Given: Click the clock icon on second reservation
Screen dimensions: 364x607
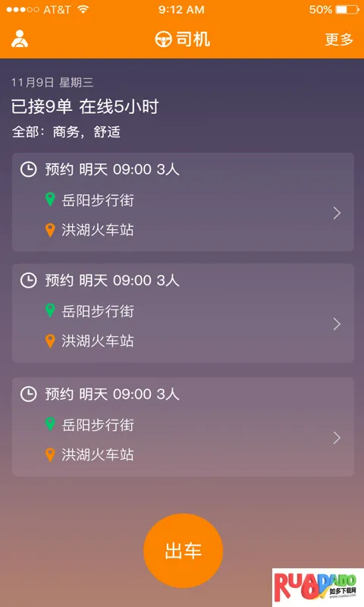Looking at the screenshot, I should click(29, 280).
